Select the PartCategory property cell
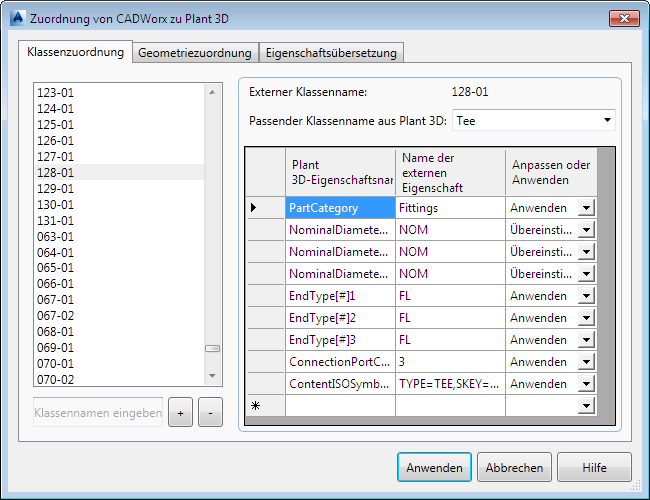 coord(340,208)
